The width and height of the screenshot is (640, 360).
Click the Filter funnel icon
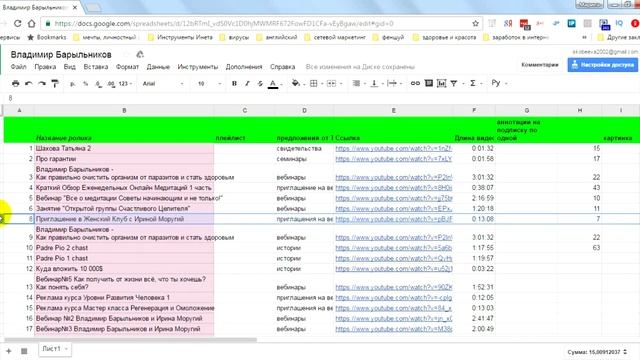click(454, 83)
